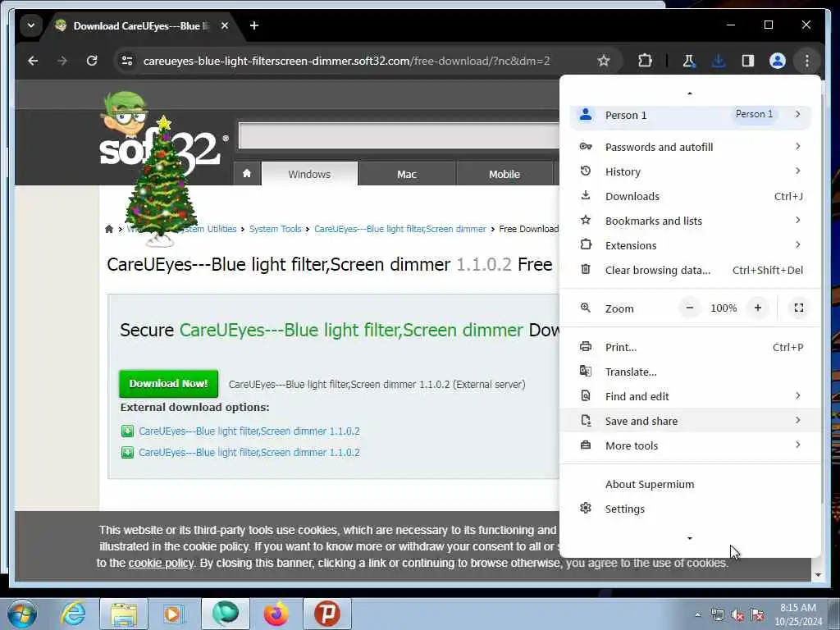Select the Windows platform tab

coord(309,174)
